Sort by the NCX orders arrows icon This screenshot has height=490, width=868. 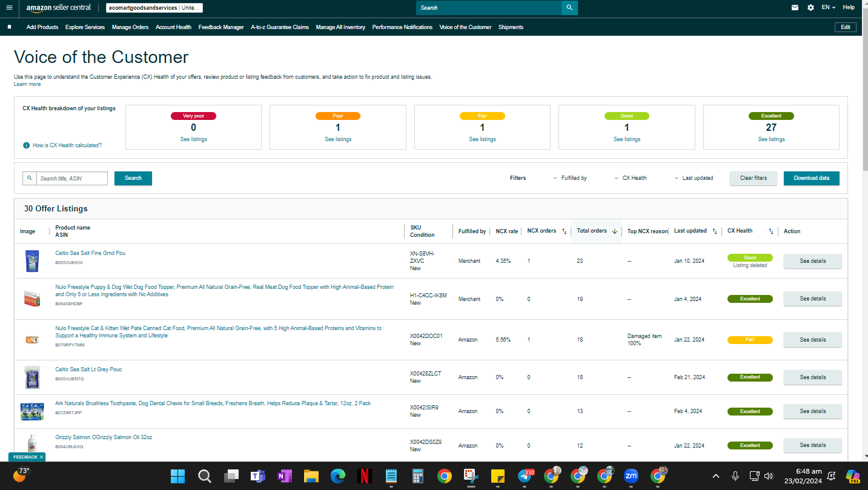tap(564, 231)
